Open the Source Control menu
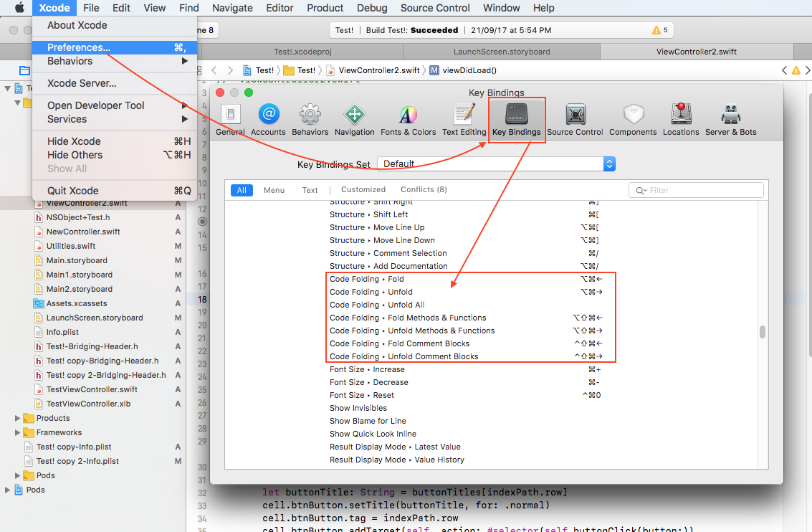This screenshot has width=812, height=532. (435, 8)
